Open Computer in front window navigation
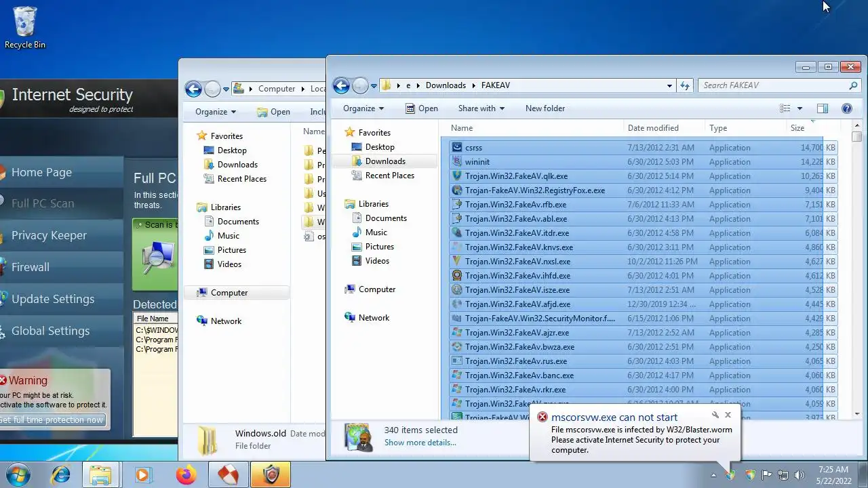 pos(376,289)
